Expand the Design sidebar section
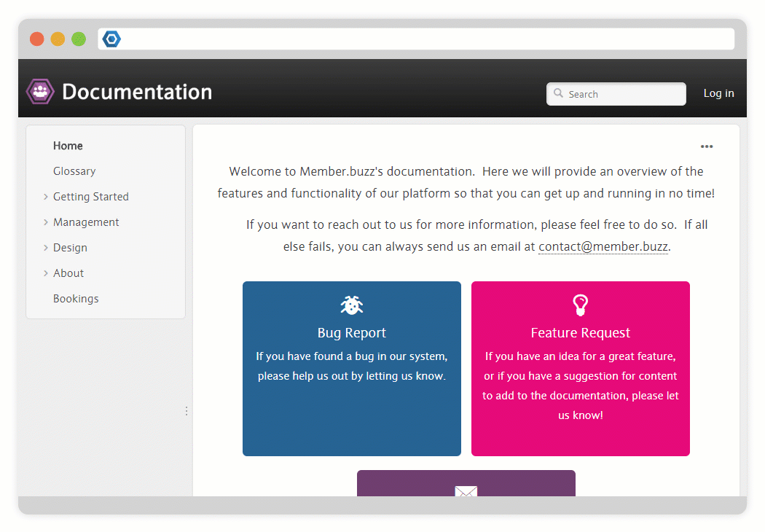 pyautogui.click(x=46, y=248)
